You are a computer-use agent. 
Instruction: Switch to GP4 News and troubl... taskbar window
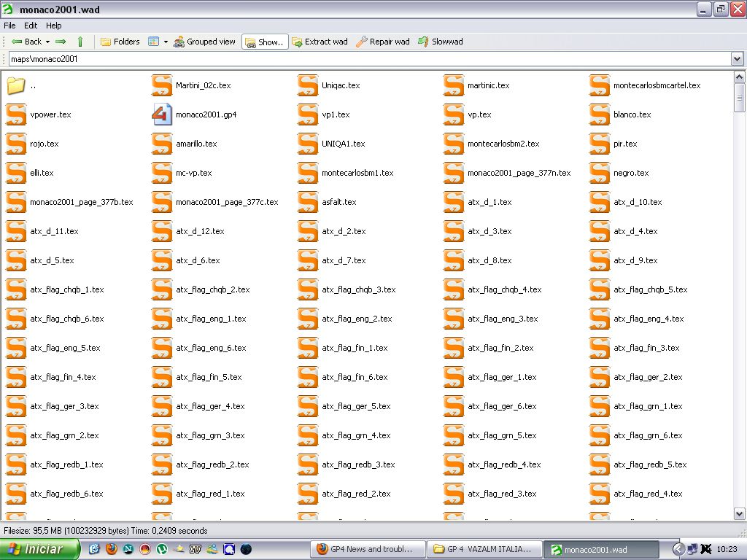368,549
